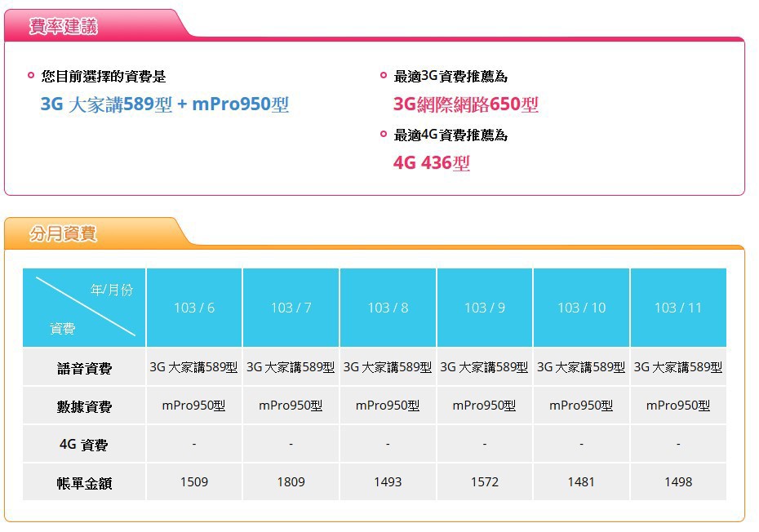Image resolution: width=759 pixels, height=532 pixels.
Task: Click column header 103 / 11
Action: pyautogui.click(x=678, y=308)
